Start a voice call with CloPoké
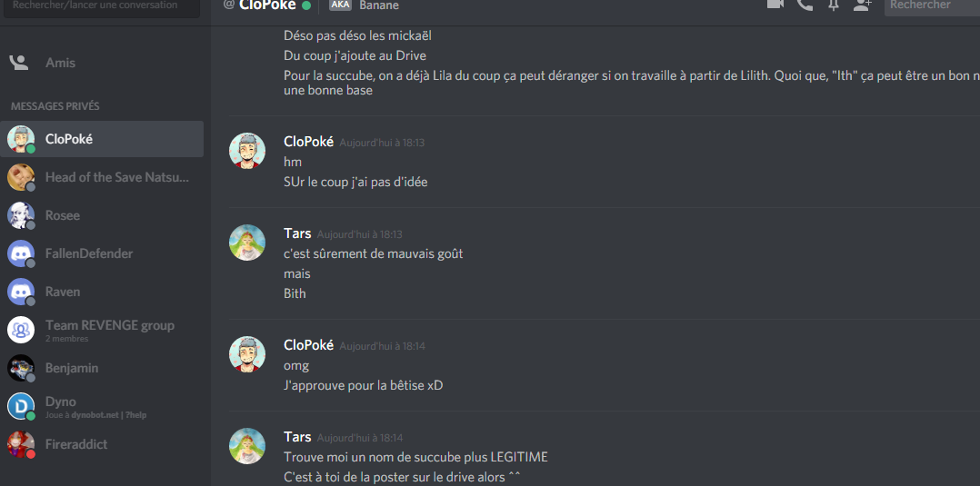The image size is (980, 486). (x=805, y=5)
